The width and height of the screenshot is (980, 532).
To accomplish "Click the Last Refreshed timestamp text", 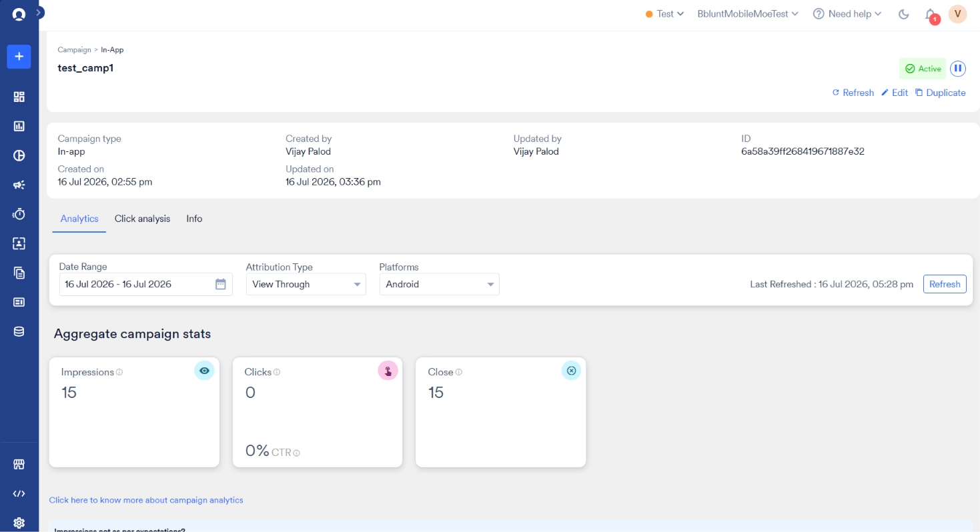I will (831, 284).
